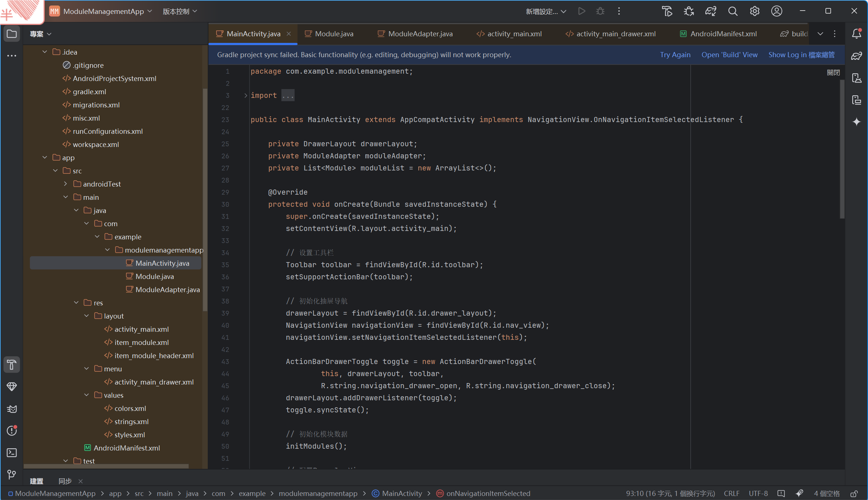Open the Problems tool window icon
The height and width of the screenshot is (500, 868).
click(x=12, y=431)
